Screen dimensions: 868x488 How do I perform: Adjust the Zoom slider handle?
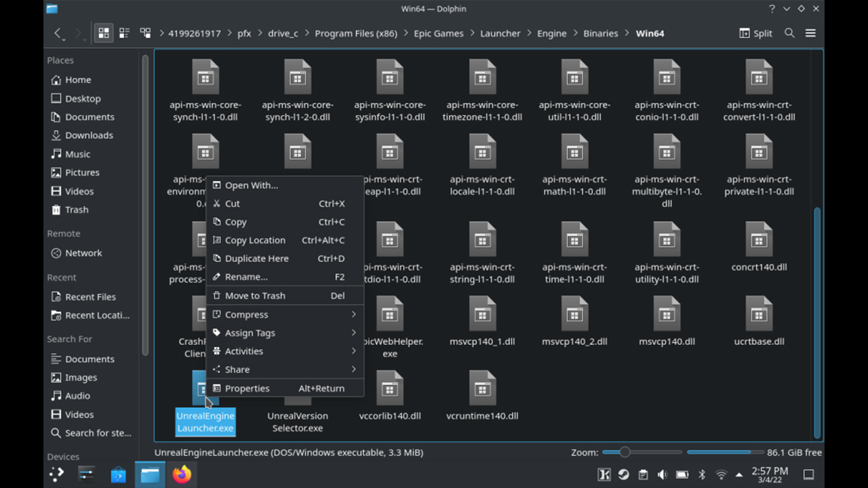(625, 452)
